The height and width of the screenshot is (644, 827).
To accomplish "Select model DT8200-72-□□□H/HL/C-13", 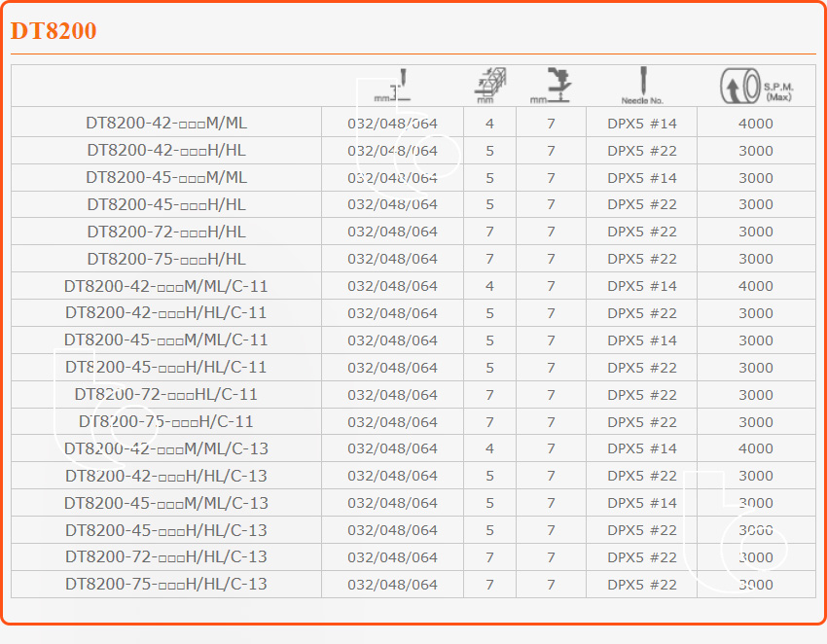I will tap(166, 557).
